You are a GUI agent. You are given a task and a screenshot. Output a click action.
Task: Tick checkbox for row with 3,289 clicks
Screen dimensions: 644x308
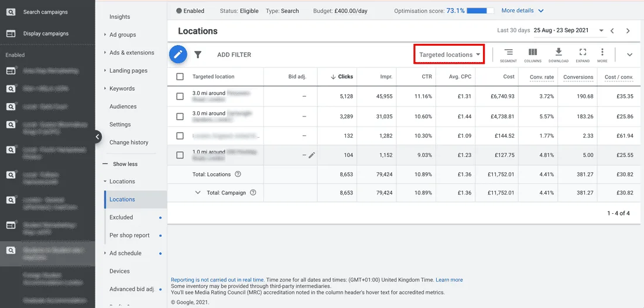pos(180,116)
